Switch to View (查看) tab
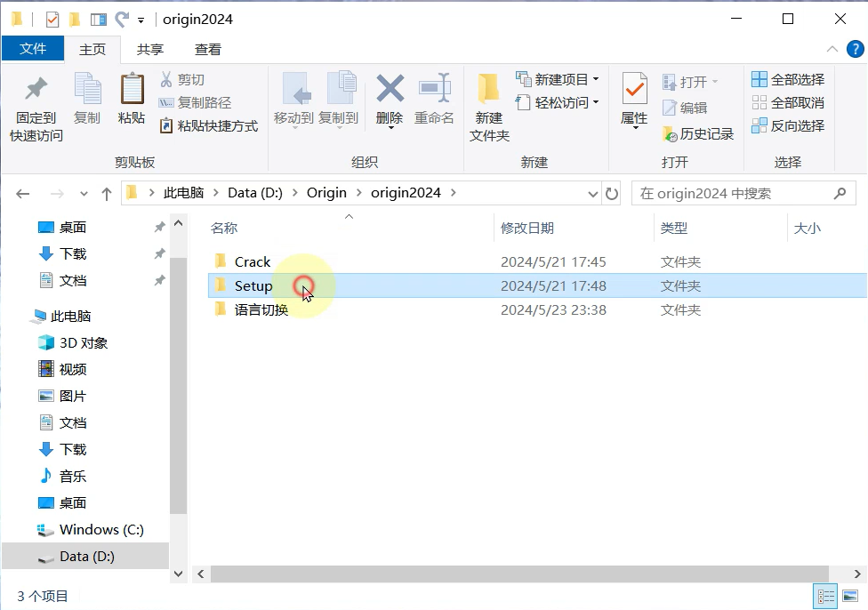The width and height of the screenshot is (868, 610). [208, 49]
